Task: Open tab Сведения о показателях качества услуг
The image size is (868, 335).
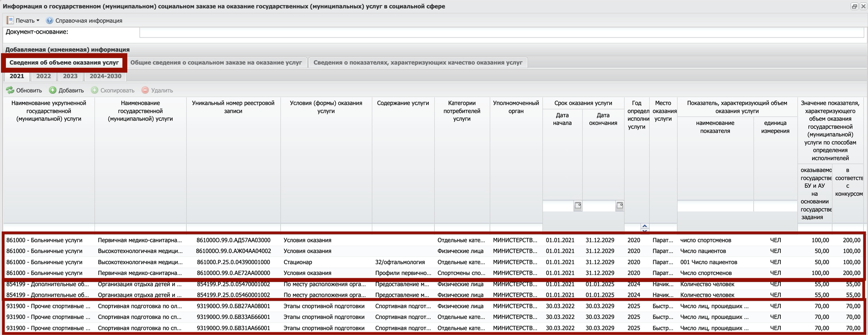Action: tap(418, 62)
